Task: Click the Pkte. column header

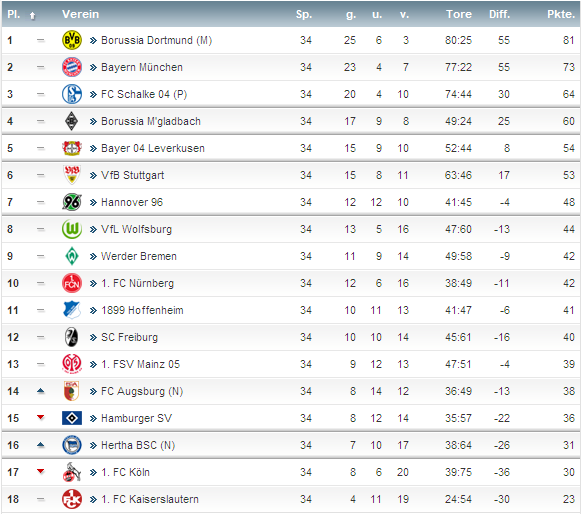Action: (561, 14)
